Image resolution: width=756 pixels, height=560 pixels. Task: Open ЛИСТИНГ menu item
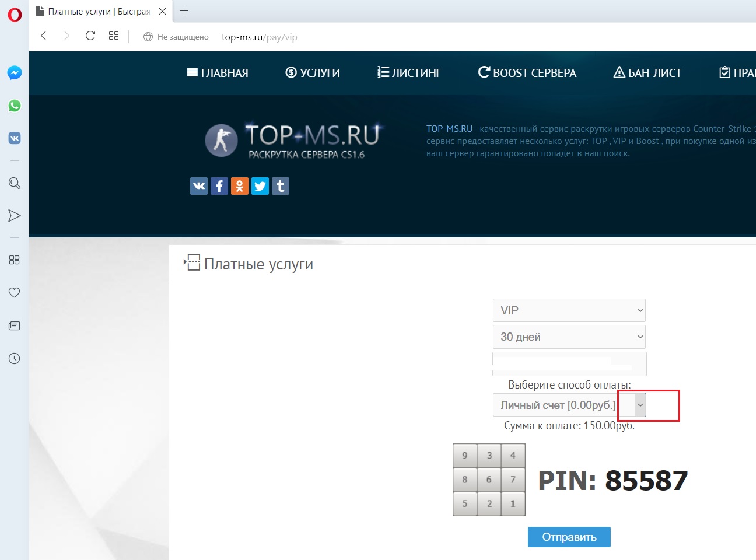click(x=409, y=73)
